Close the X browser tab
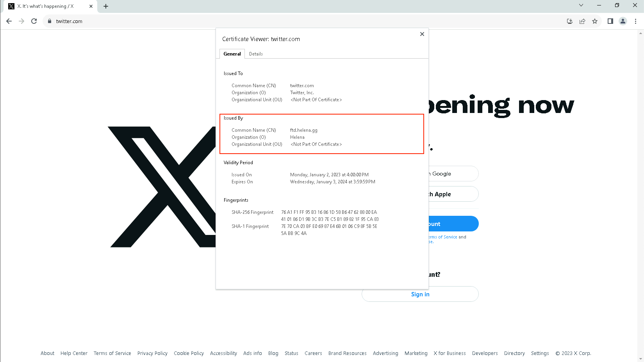 pyautogui.click(x=91, y=6)
